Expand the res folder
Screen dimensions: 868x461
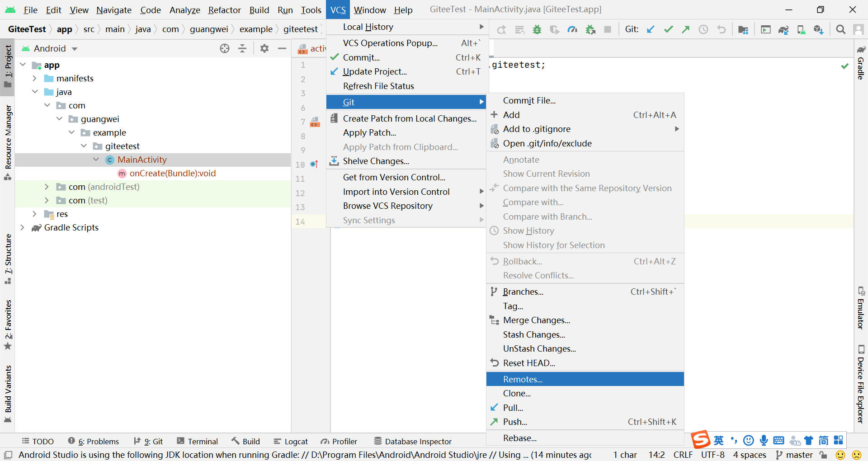[x=35, y=214]
